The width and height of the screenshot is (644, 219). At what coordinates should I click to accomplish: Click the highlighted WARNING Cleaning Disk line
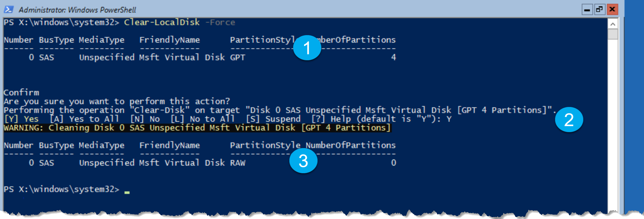[x=197, y=128]
